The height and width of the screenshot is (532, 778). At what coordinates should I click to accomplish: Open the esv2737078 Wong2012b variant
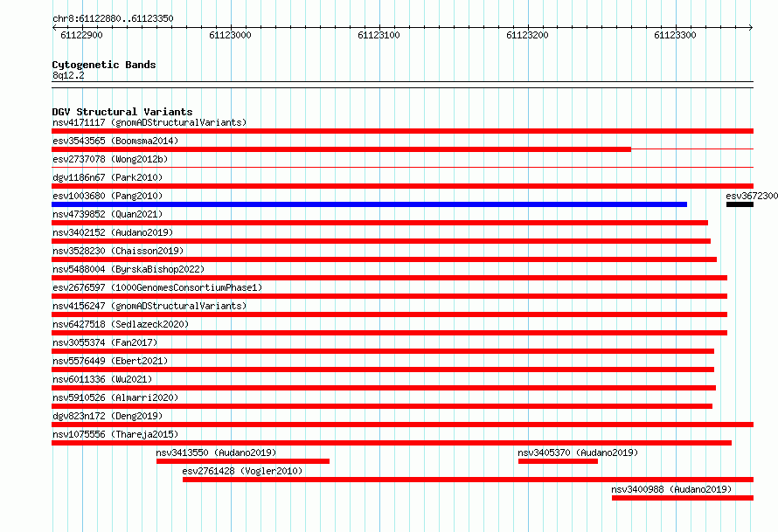click(110, 159)
